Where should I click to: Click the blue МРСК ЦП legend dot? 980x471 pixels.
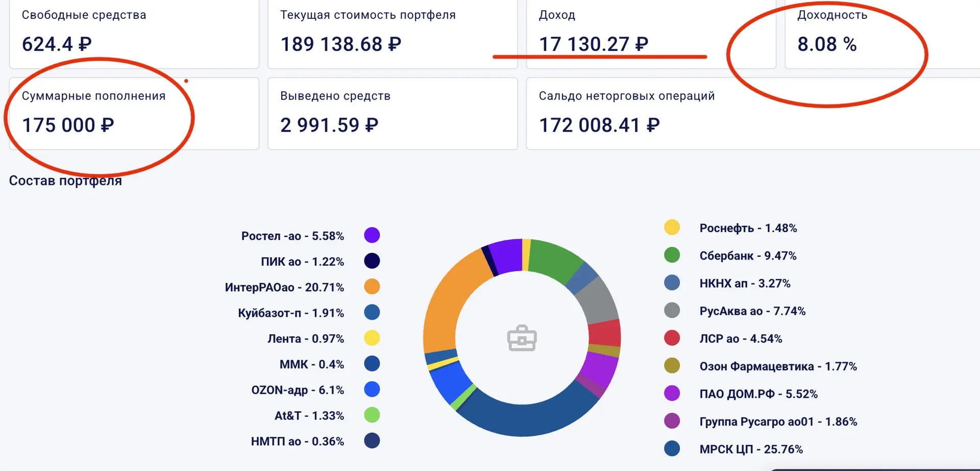[672, 449]
